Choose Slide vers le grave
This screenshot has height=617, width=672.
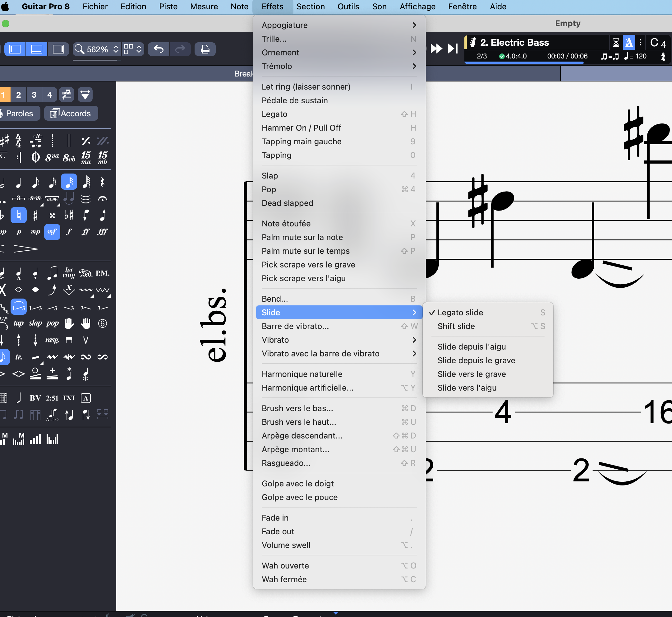[488, 374]
